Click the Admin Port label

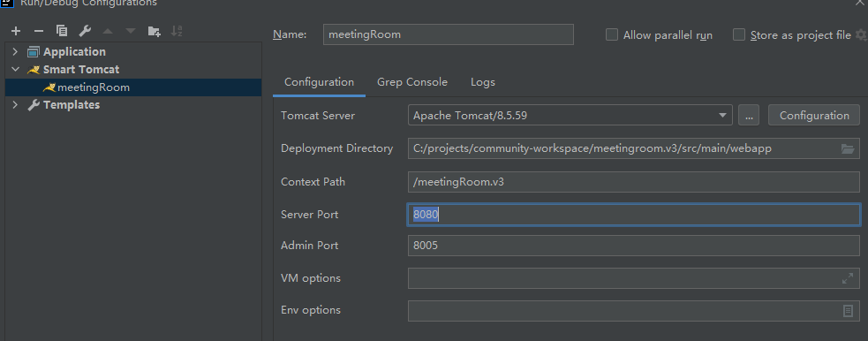click(x=309, y=246)
